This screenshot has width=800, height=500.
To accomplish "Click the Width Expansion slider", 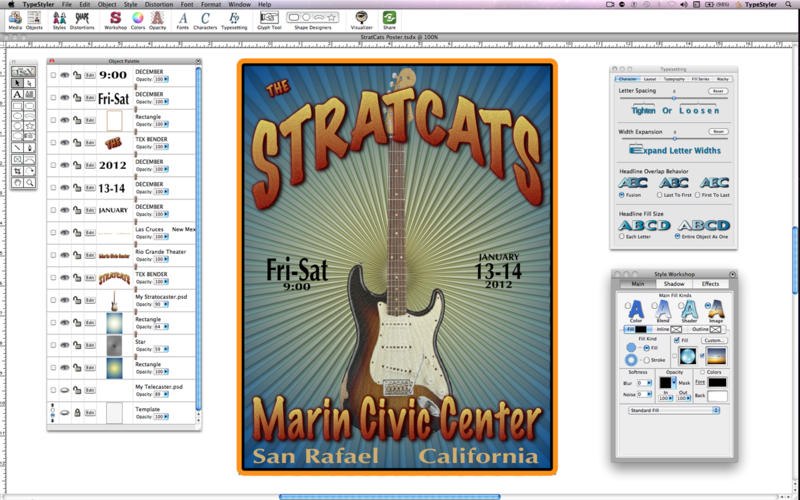I will (673, 137).
